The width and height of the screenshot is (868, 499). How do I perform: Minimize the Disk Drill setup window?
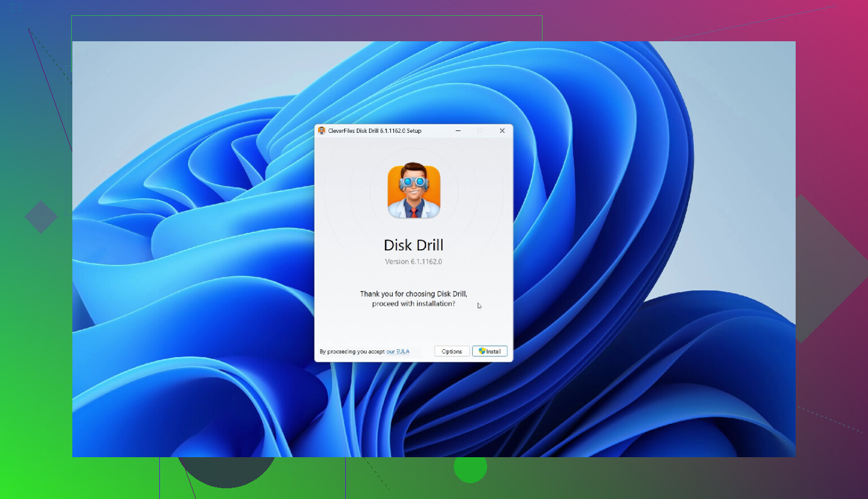coord(458,131)
